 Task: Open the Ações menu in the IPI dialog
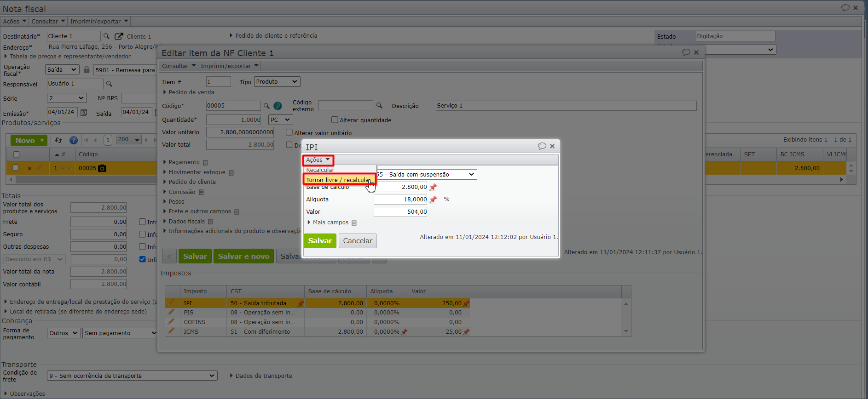318,160
